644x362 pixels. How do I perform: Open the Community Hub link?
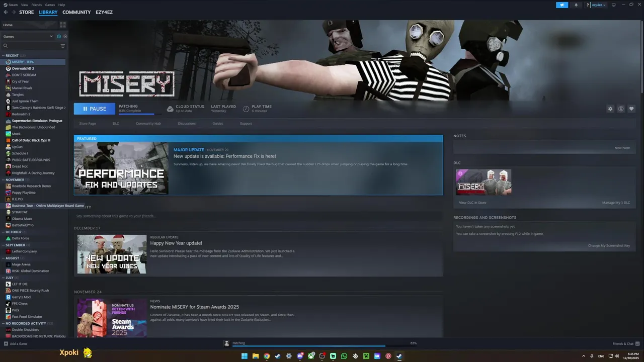pyautogui.click(x=148, y=123)
